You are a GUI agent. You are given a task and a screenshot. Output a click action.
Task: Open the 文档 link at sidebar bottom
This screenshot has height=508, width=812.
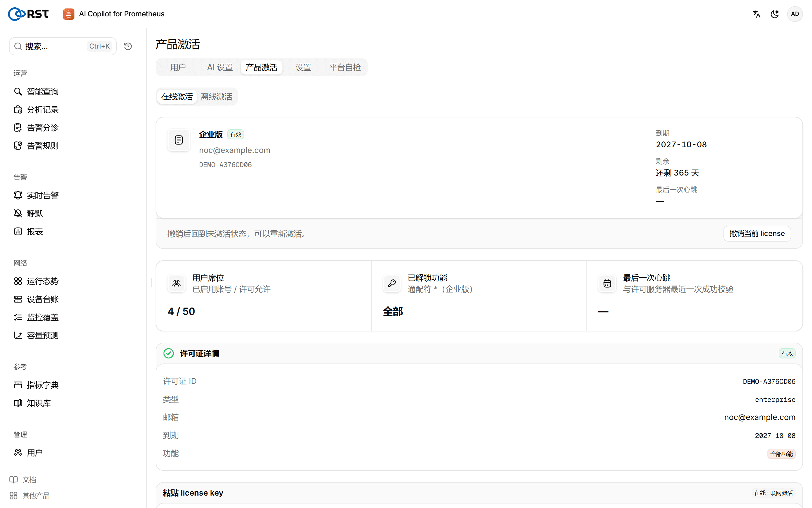pos(23,480)
